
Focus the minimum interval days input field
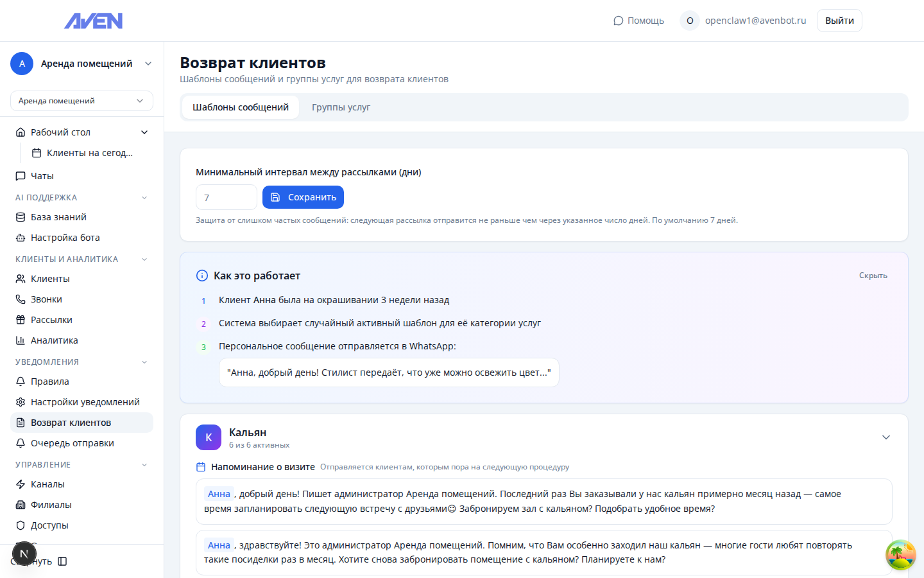(x=226, y=197)
